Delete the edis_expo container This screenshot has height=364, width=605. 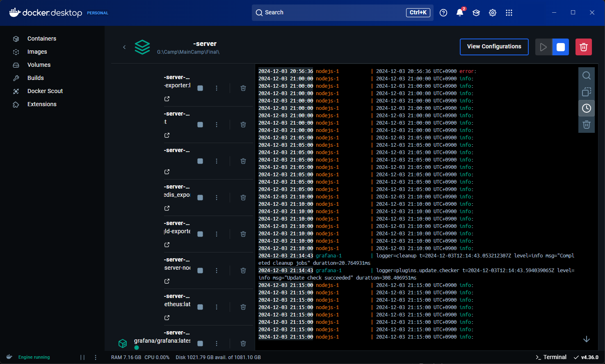243,198
